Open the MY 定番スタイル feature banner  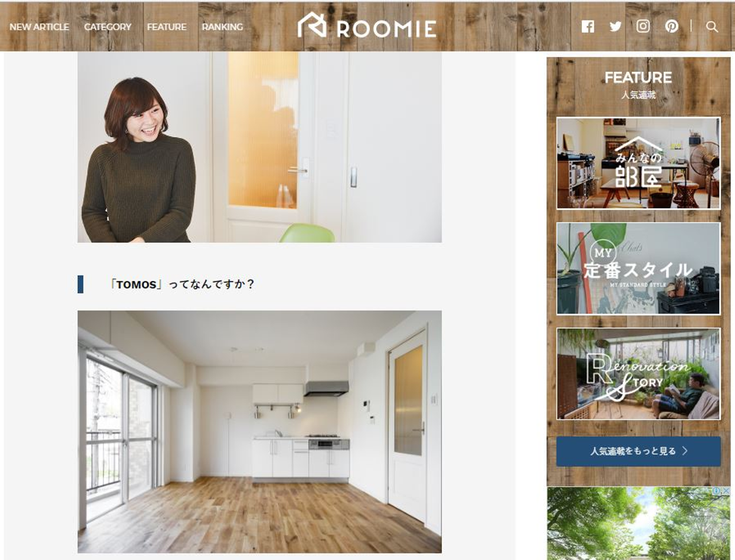[x=639, y=268]
